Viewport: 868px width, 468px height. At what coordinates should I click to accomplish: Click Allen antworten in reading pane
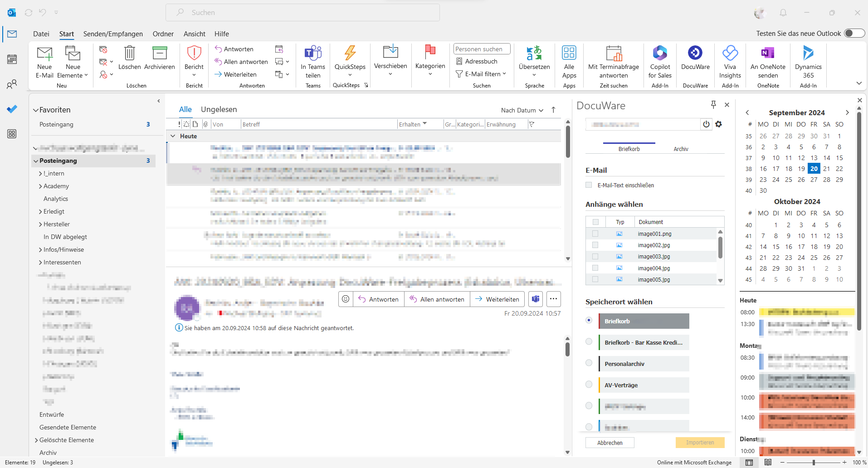[x=437, y=299]
